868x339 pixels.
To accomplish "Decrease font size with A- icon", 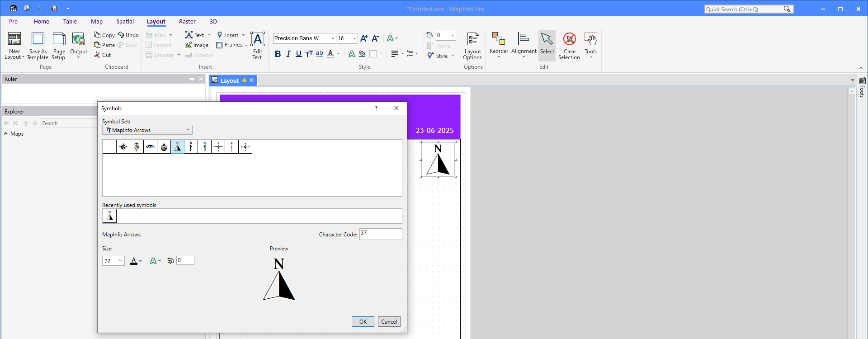I will (x=375, y=38).
